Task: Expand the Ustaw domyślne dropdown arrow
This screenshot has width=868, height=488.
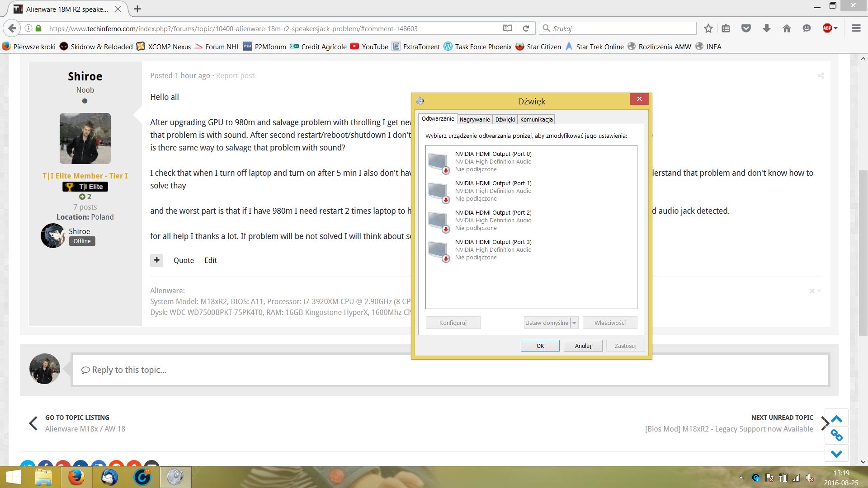Action: point(574,323)
